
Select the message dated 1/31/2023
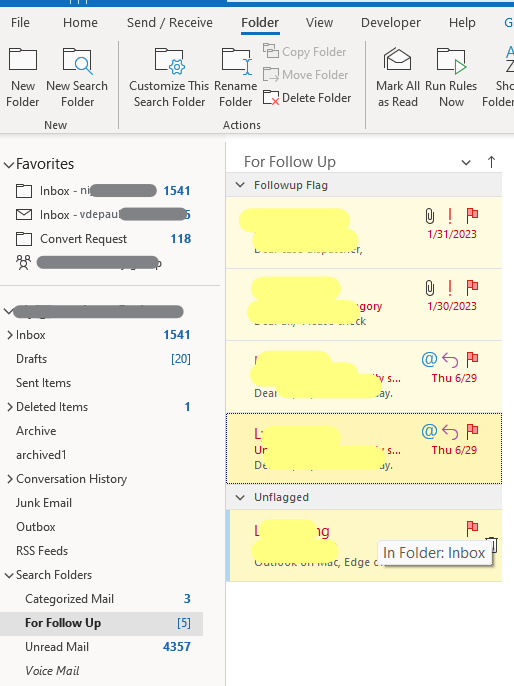point(364,232)
